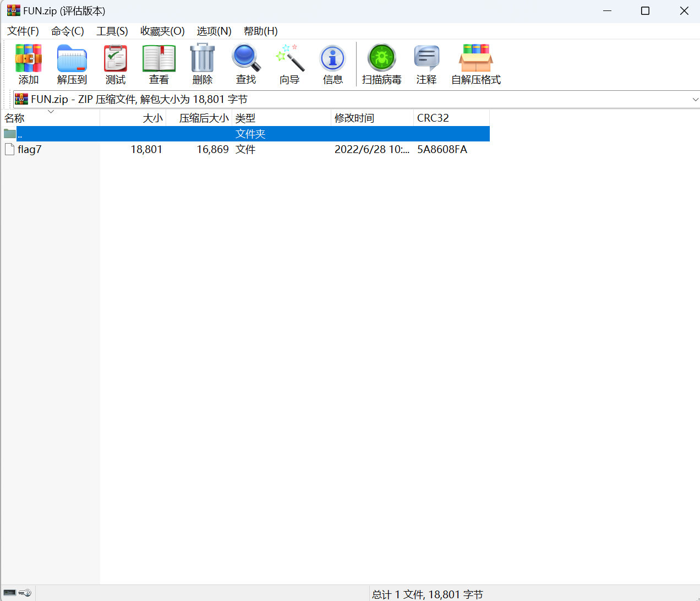Click the 5A8608FA CRC32 value
The height and width of the screenshot is (601, 700).
click(x=442, y=149)
